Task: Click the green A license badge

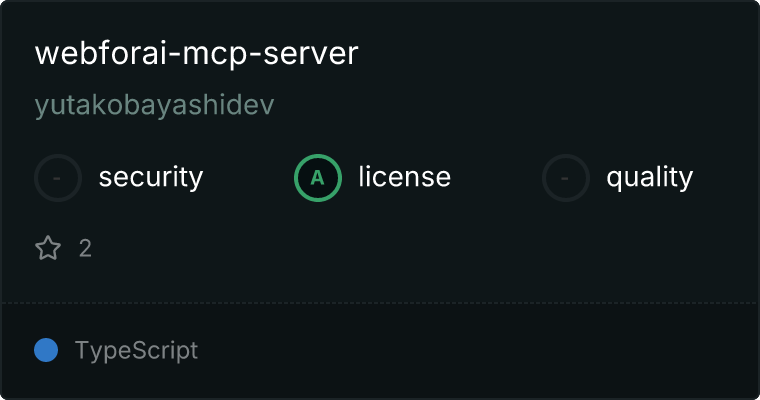Action: (x=317, y=178)
